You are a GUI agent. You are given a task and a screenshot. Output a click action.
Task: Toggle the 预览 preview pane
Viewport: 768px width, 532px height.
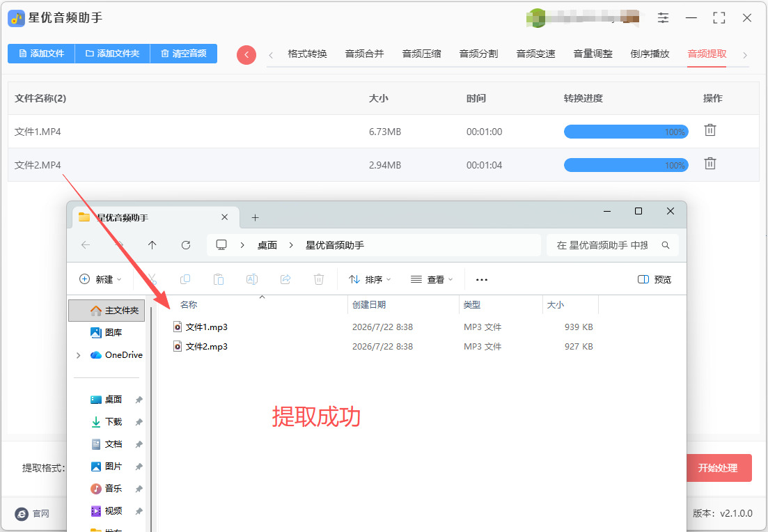click(655, 279)
